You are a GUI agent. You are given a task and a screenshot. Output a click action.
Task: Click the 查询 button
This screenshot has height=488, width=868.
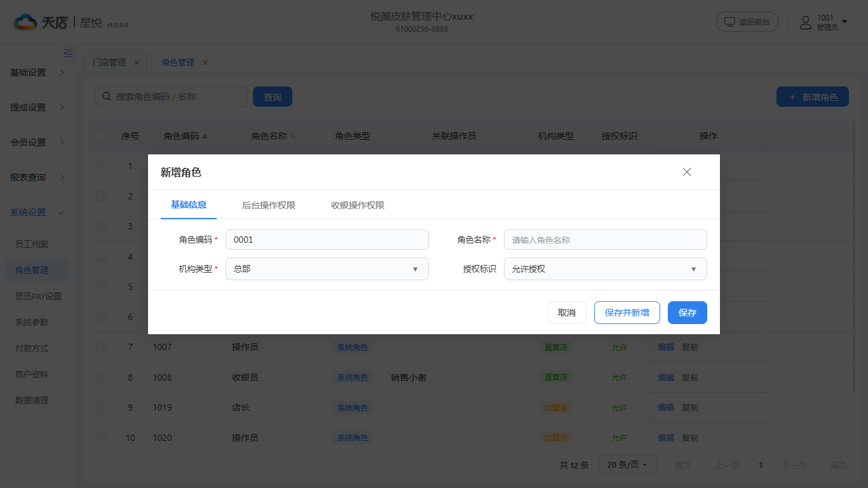pyautogui.click(x=273, y=97)
